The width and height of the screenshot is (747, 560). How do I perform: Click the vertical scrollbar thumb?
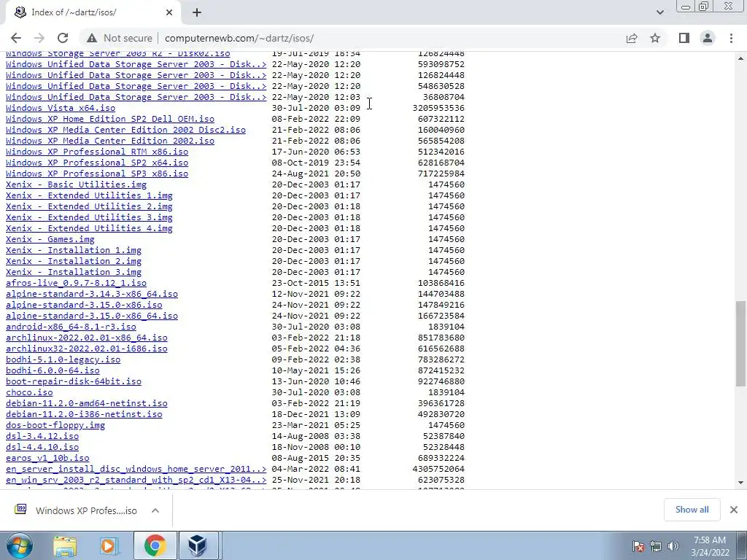tap(741, 344)
